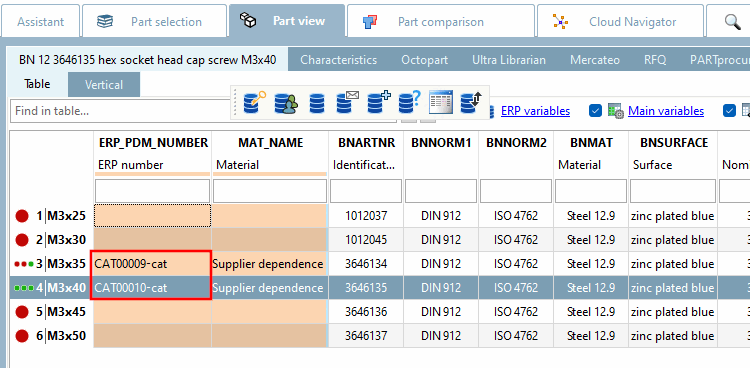This screenshot has height=368, width=750.
Task: Click the Main variables grid gear icon
Action: (x=615, y=111)
